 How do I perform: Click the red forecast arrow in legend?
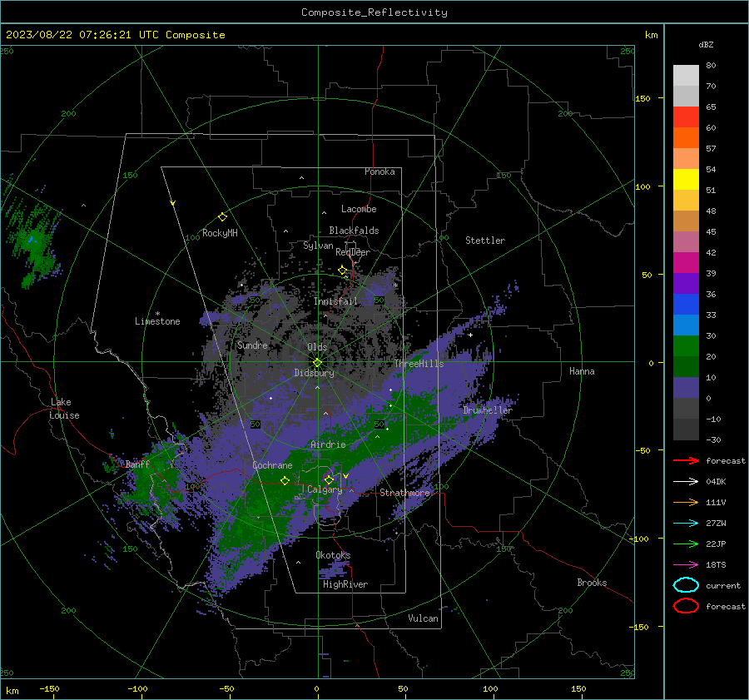tap(686, 460)
